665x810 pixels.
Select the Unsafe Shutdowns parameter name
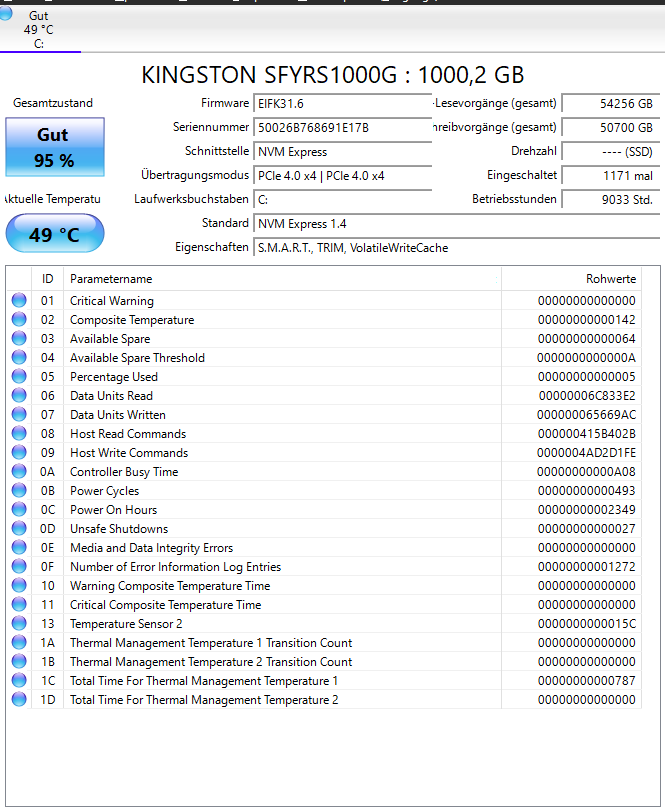pos(119,528)
